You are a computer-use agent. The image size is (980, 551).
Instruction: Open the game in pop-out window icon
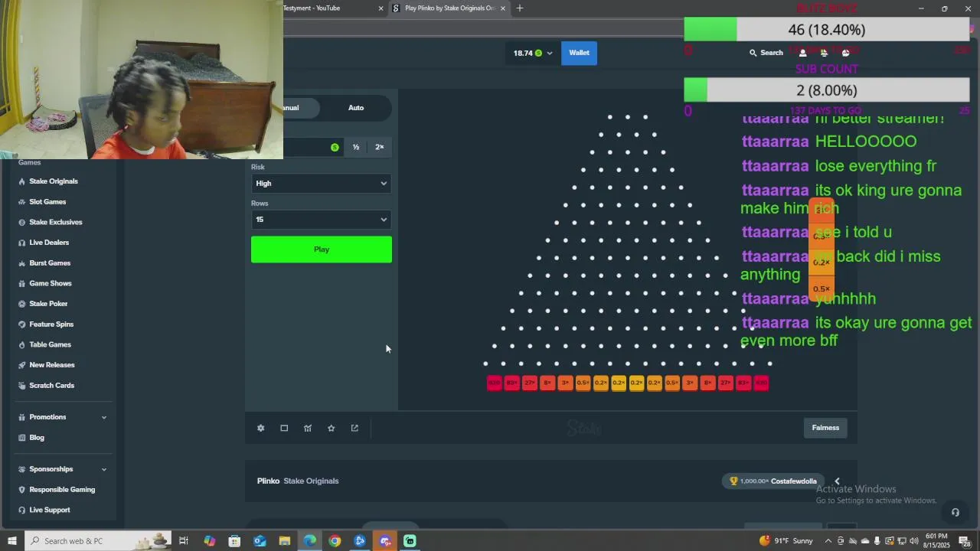coord(354,428)
